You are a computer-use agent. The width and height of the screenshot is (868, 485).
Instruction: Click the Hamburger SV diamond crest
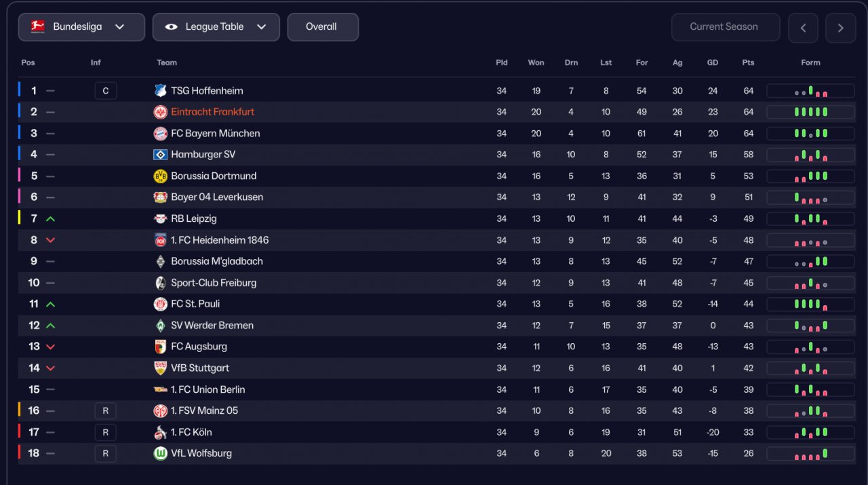160,155
